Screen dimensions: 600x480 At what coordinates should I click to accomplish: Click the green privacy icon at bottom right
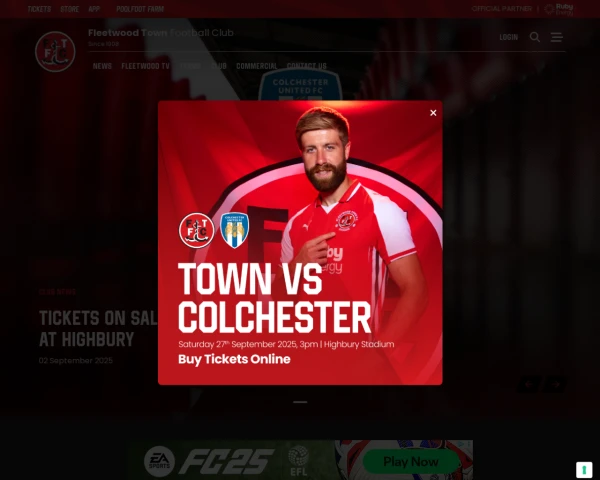(584, 470)
